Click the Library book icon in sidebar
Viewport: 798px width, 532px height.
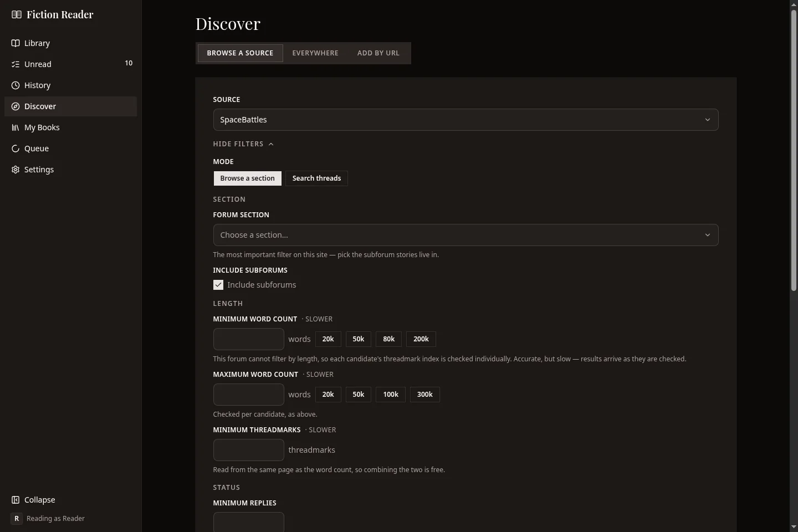[x=16, y=43]
